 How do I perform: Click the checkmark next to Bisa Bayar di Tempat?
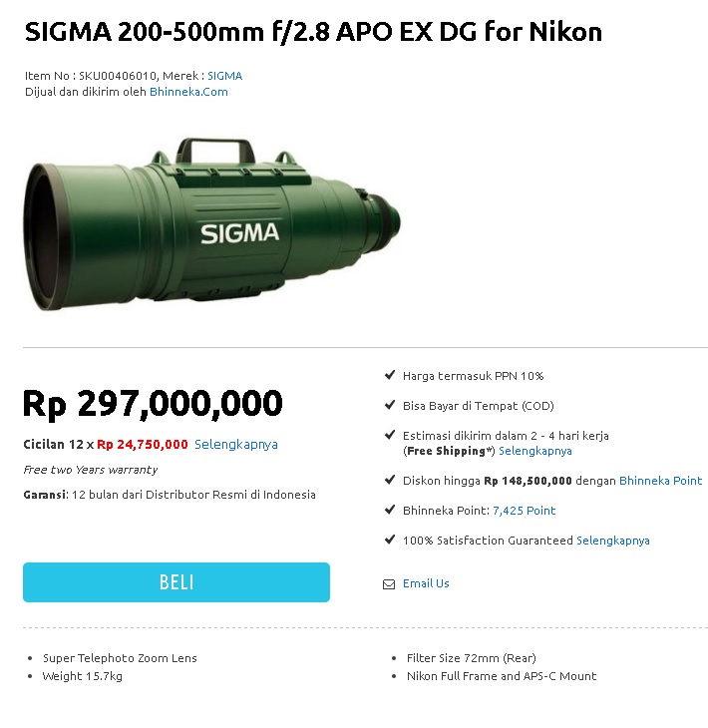click(x=390, y=405)
